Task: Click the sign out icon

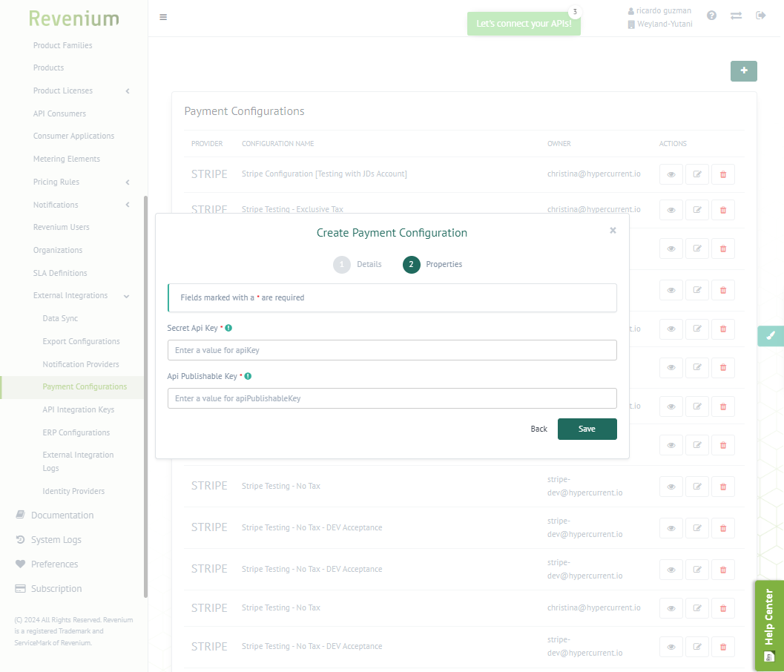Action: [x=760, y=16]
